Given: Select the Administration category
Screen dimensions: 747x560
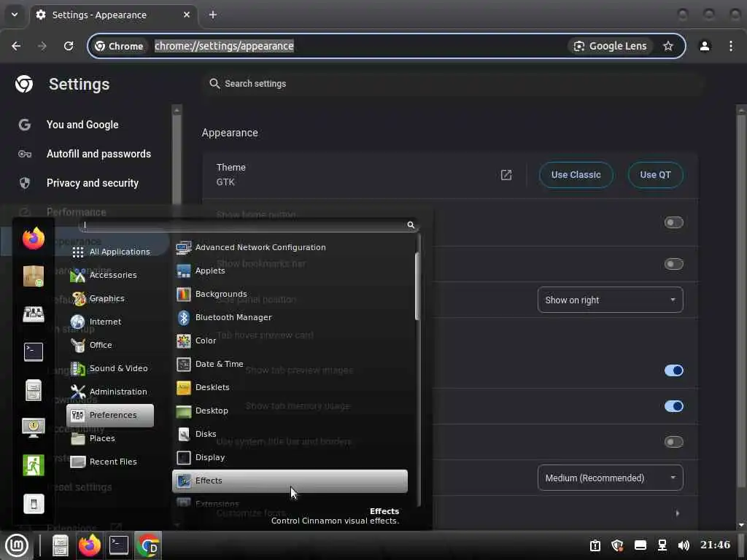Looking at the screenshot, I should coord(111,392).
